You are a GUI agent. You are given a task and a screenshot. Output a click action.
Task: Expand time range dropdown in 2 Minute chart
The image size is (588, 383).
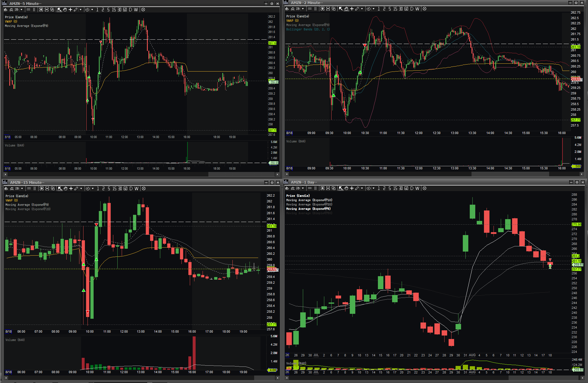pyautogui.click(x=374, y=9)
